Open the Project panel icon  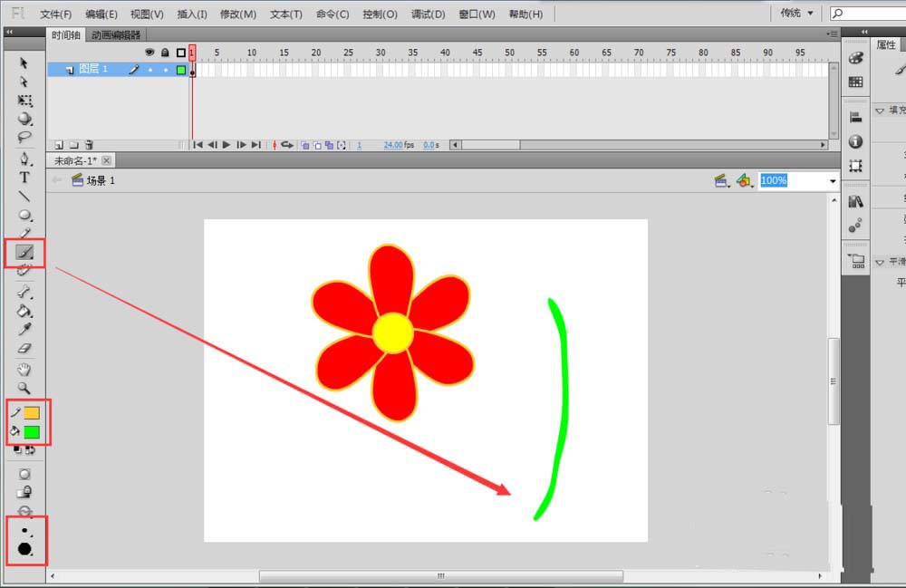coord(856,261)
